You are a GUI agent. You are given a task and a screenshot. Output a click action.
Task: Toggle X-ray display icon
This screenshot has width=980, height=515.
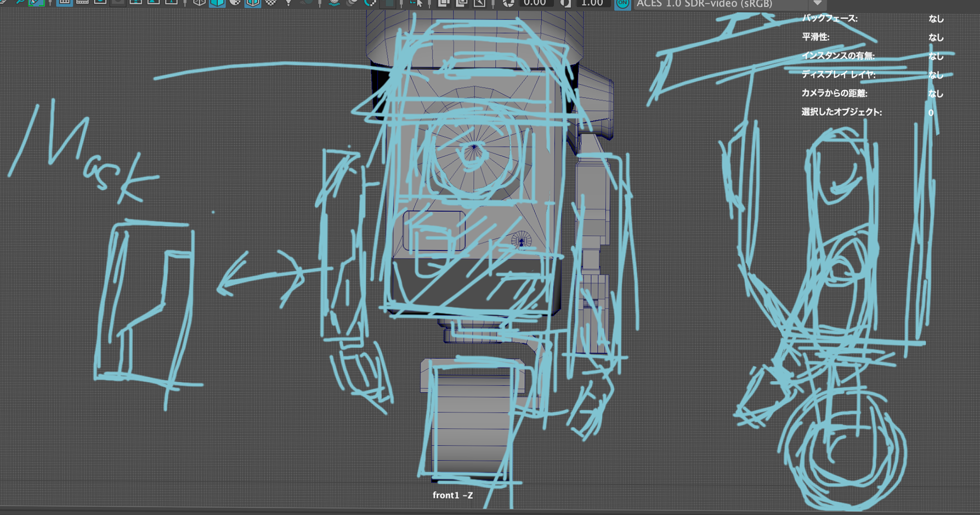444,3
